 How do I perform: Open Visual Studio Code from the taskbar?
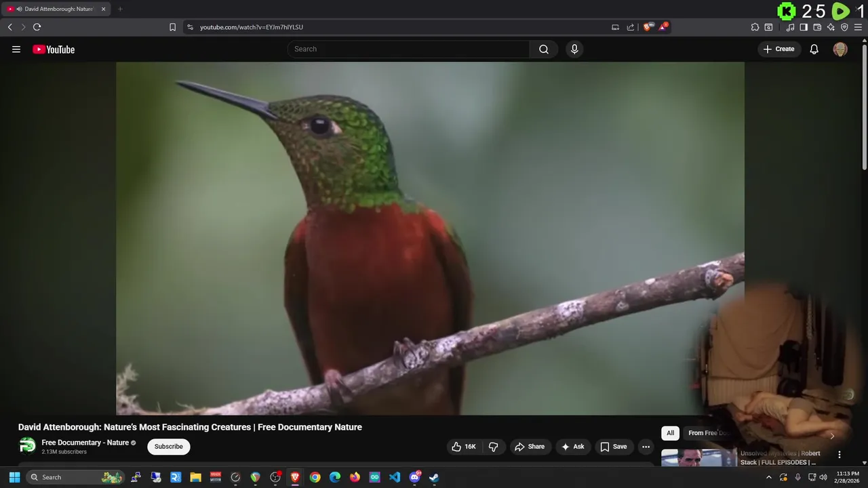[395, 477]
